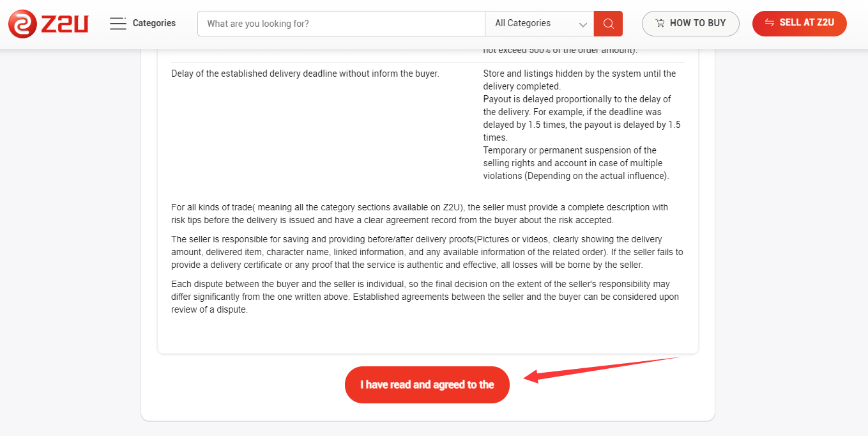Click the SELL AT Z2U button
868x436 pixels.
point(800,24)
